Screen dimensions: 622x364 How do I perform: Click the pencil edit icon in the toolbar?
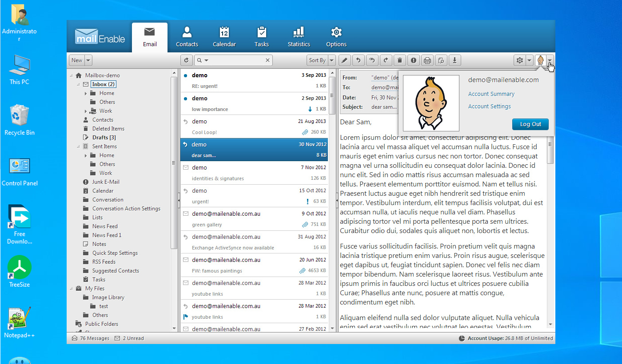(x=344, y=60)
